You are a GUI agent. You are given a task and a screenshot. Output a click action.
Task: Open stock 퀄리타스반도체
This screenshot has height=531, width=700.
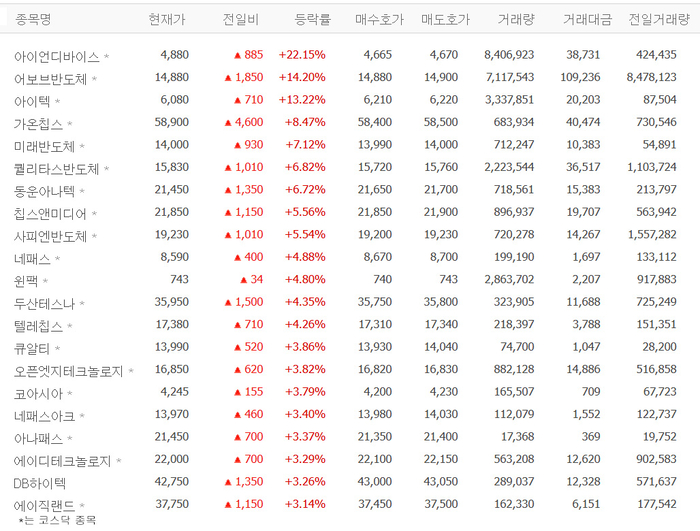tap(56, 169)
